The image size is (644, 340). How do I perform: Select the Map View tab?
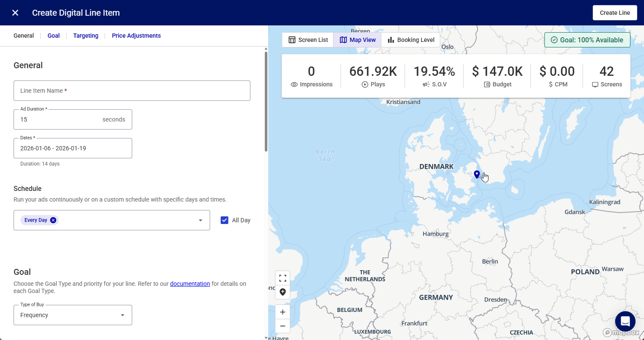[358, 40]
